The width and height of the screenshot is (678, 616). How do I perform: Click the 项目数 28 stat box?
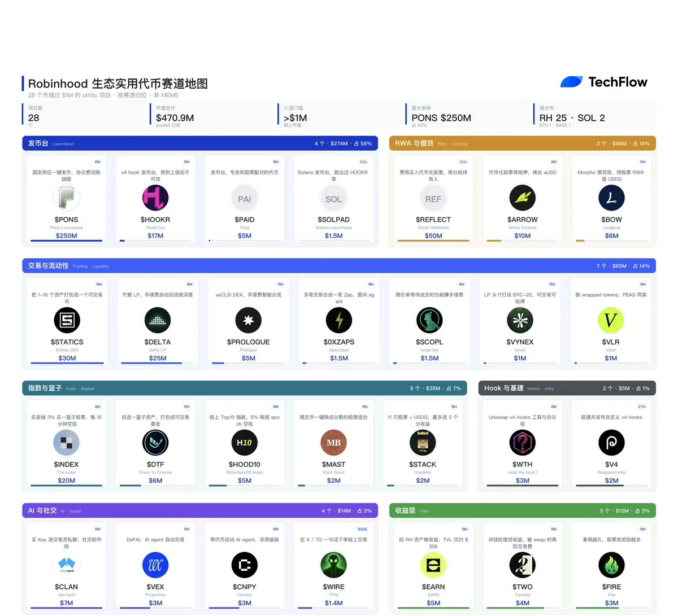82,115
